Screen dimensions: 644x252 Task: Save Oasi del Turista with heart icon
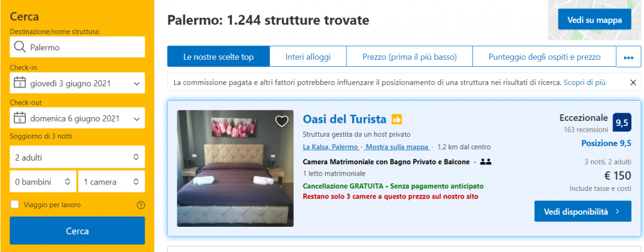coord(282,122)
